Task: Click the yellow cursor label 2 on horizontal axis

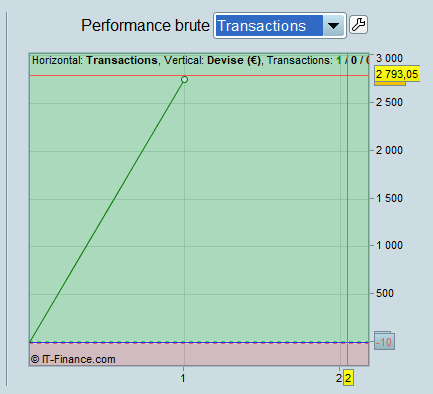Action: [348, 378]
